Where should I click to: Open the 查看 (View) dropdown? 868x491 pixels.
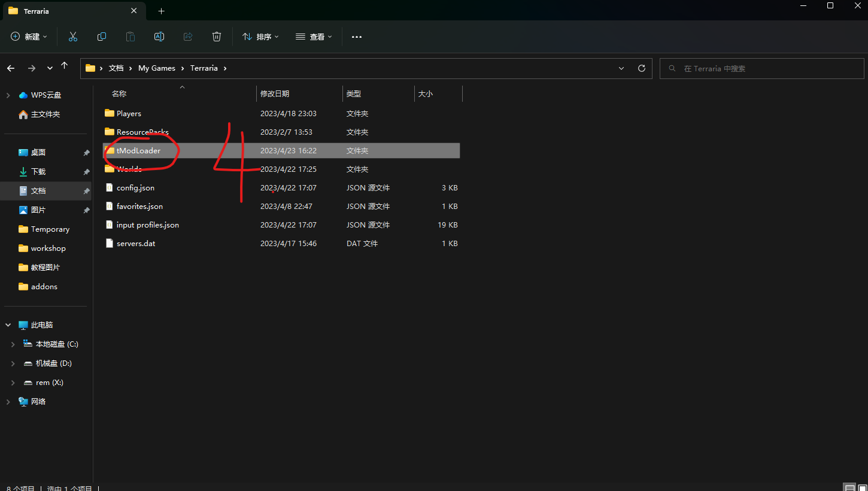[x=314, y=37]
